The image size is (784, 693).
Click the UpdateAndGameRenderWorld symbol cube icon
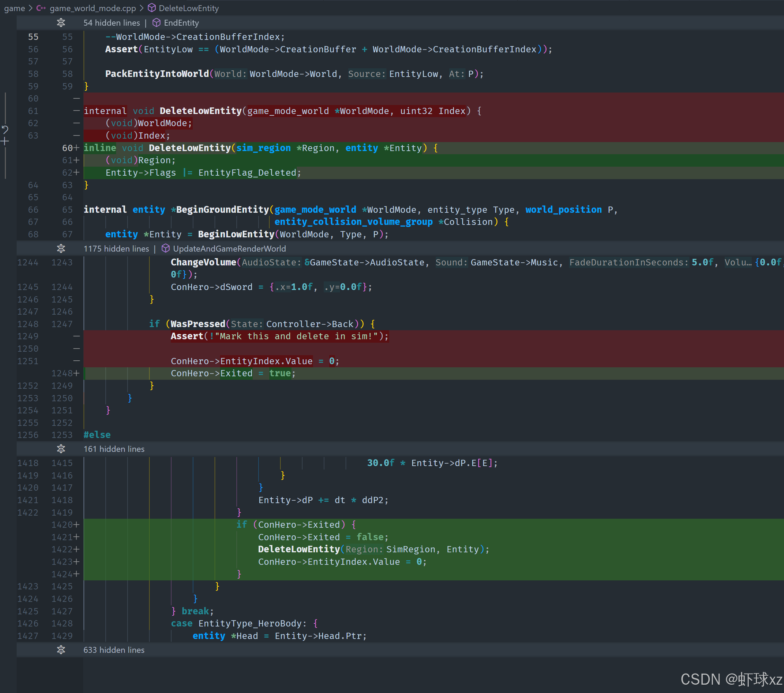[166, 248]
